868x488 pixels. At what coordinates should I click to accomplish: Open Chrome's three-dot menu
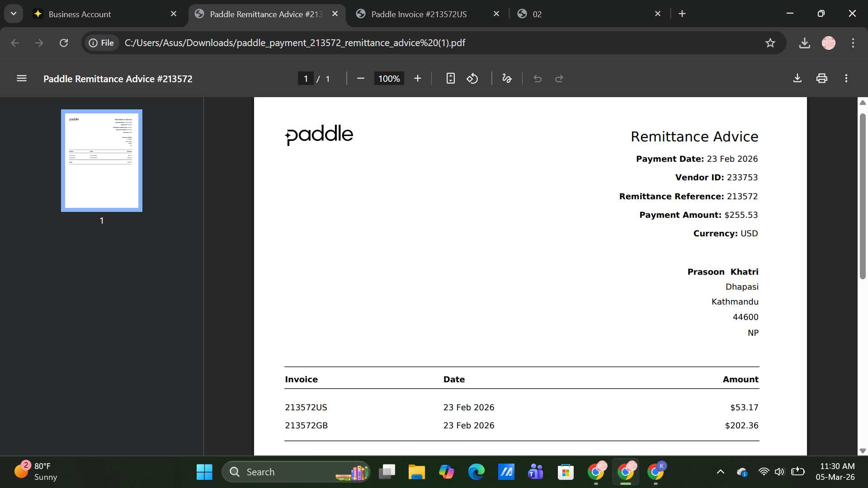pyautogui.click(x=853, y=43)
